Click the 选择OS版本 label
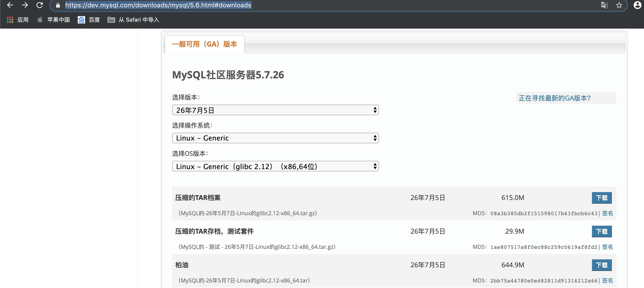 190,153
